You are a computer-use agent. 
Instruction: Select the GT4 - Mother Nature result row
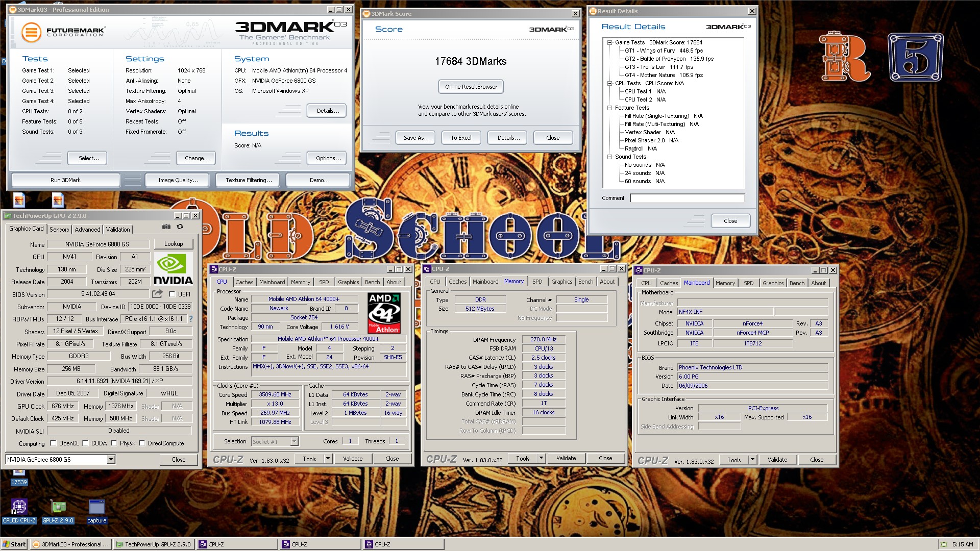664,75
